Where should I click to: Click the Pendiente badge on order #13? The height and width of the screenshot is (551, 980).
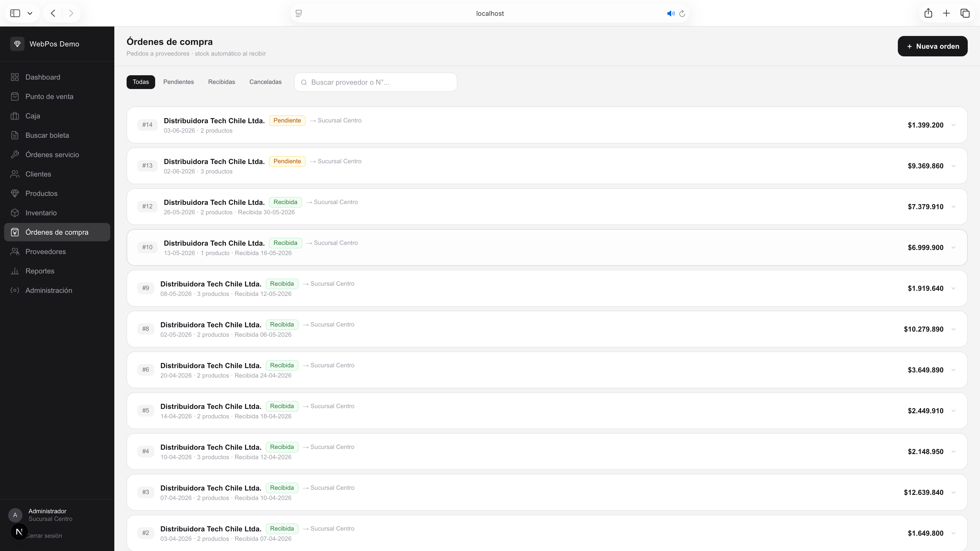287,161
